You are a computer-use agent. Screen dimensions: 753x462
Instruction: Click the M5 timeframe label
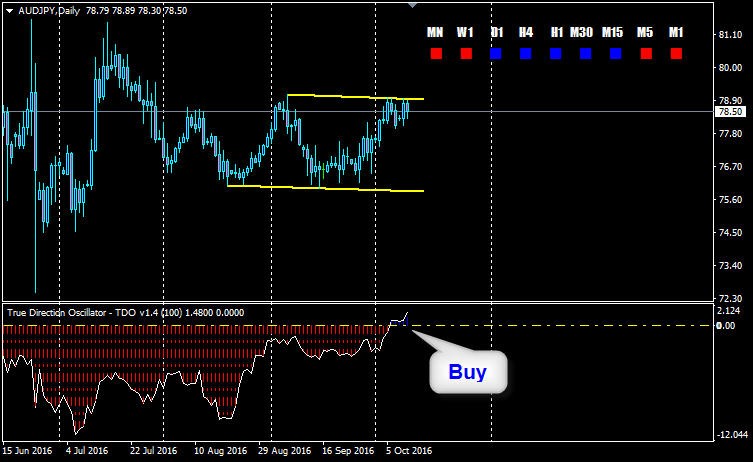(645, 32)
